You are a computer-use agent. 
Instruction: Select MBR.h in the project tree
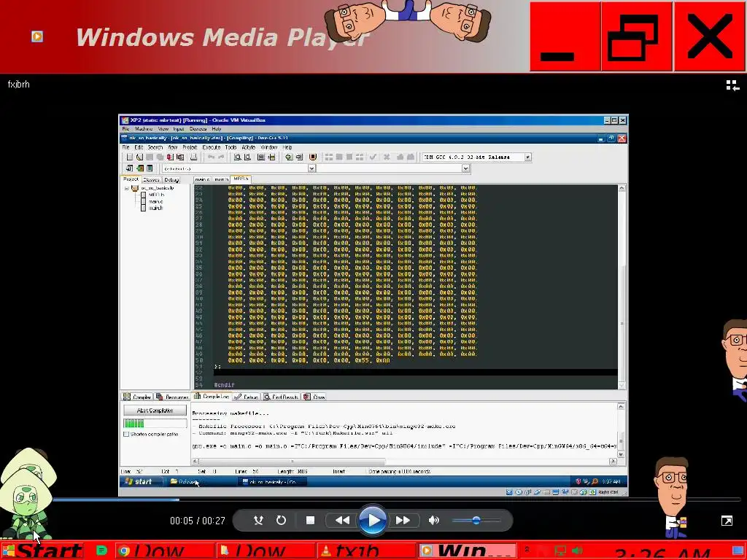[x=156, y=195]
